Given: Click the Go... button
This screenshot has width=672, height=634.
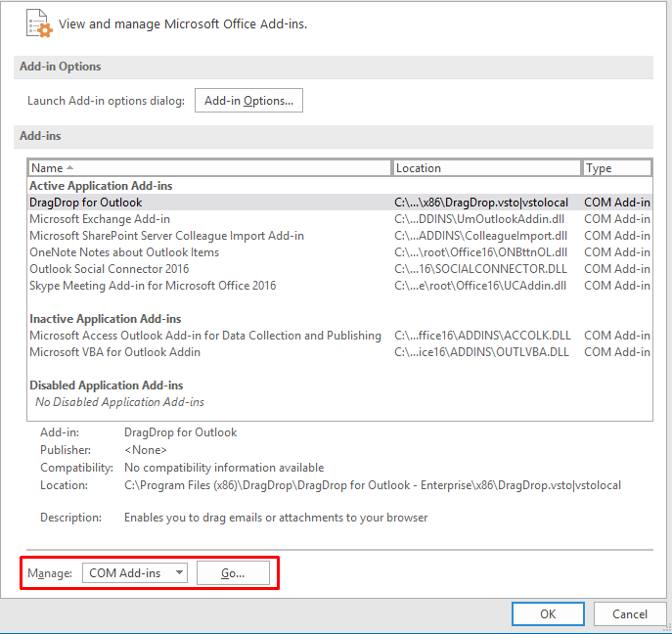Looking at the screenshot, I should [x=233, y=572].
